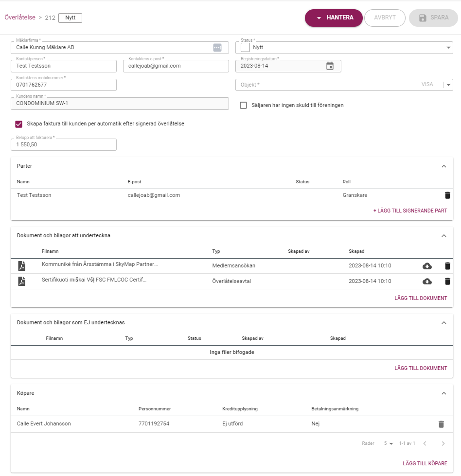Image resolution: width=461 pixels, height=476 pixels.
Task: Download the Medlemsansökan document
Action: click(427, 266)
